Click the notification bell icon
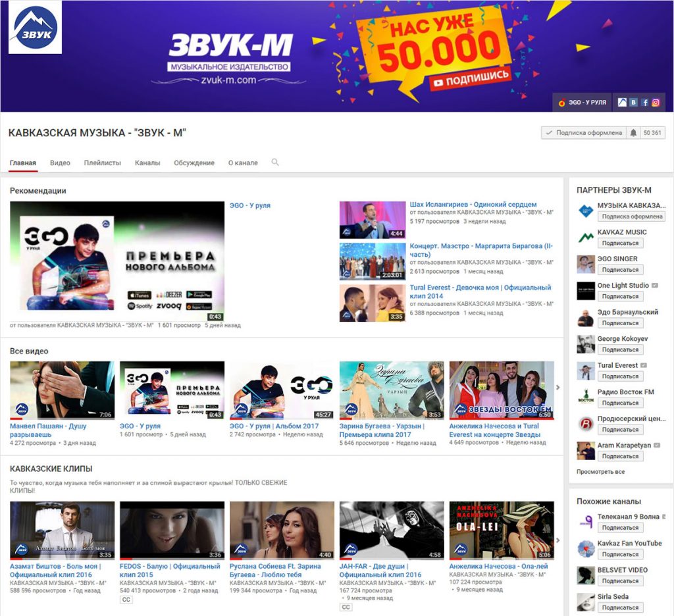 633,133
